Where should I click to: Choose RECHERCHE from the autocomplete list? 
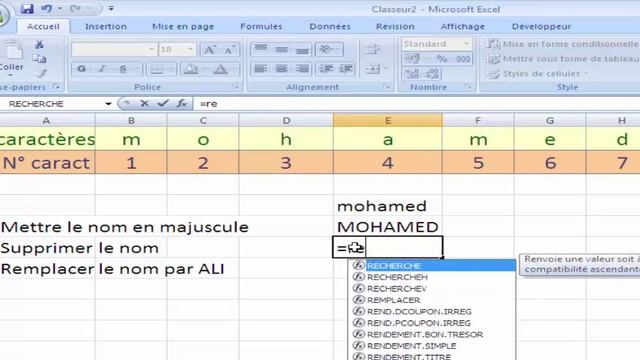(432, 266)
